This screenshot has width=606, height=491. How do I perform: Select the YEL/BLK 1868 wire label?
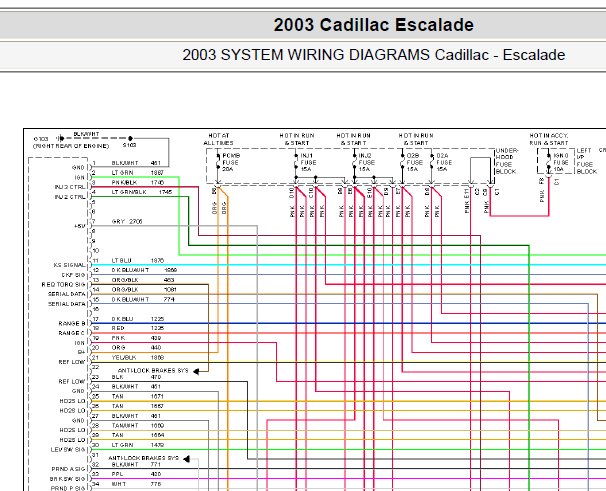[x=138, y=358]
